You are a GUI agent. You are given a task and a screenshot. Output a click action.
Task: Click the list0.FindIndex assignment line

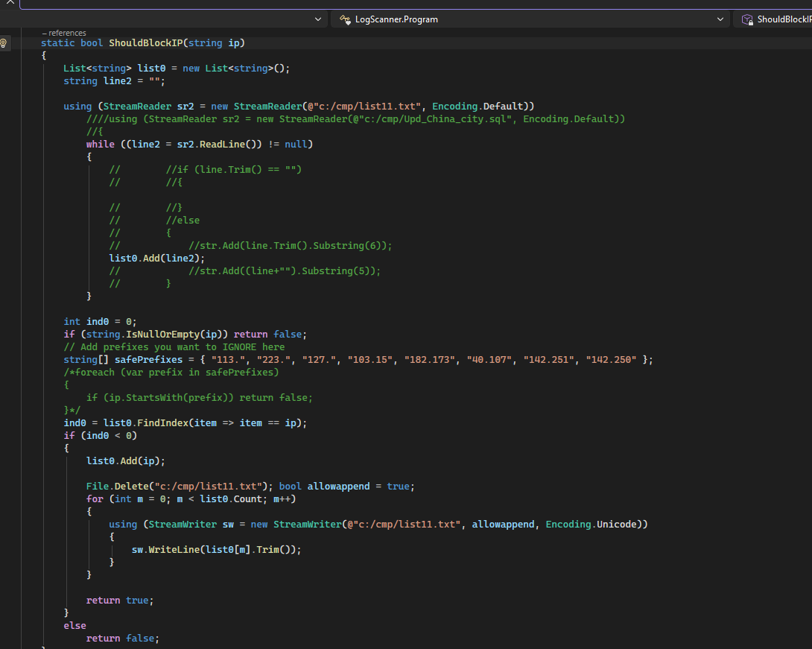185,423
